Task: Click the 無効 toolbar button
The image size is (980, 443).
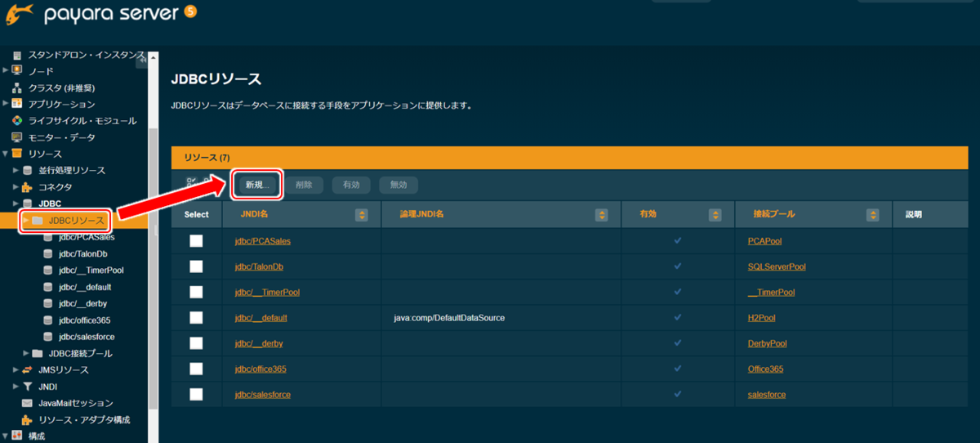Action: tap(399, 185)
